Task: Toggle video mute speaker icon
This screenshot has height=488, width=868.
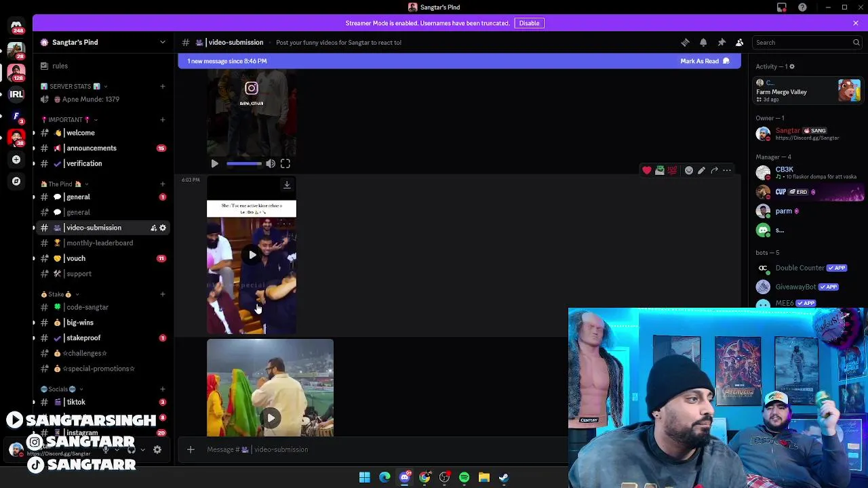Action: coord(271,163)
